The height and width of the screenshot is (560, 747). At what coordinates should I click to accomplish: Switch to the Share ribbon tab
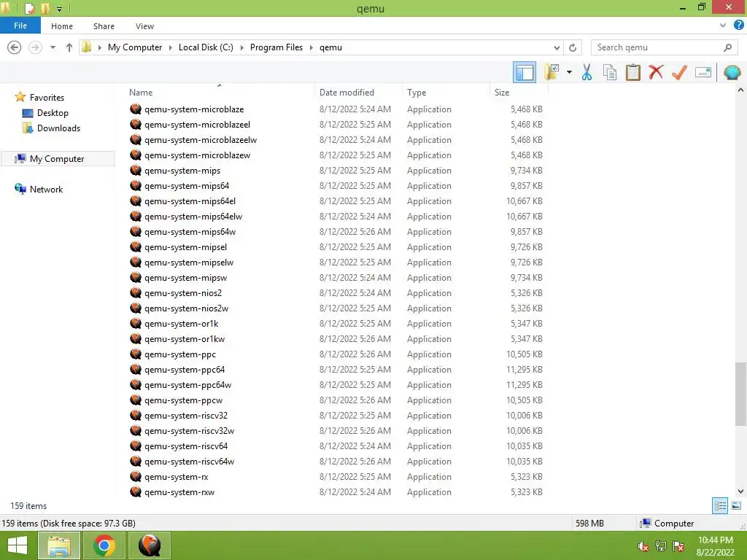click(104, 26)
